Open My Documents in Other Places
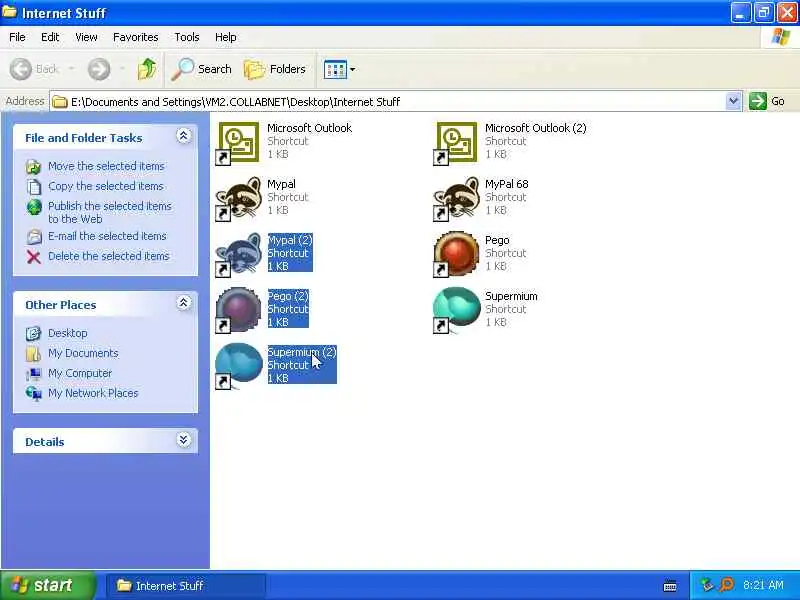 click(83, 353)
